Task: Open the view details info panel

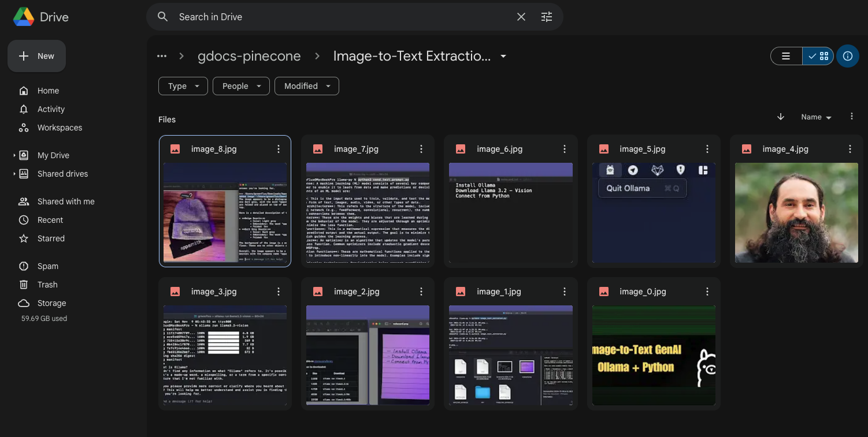Action: (x=847, y=56)
